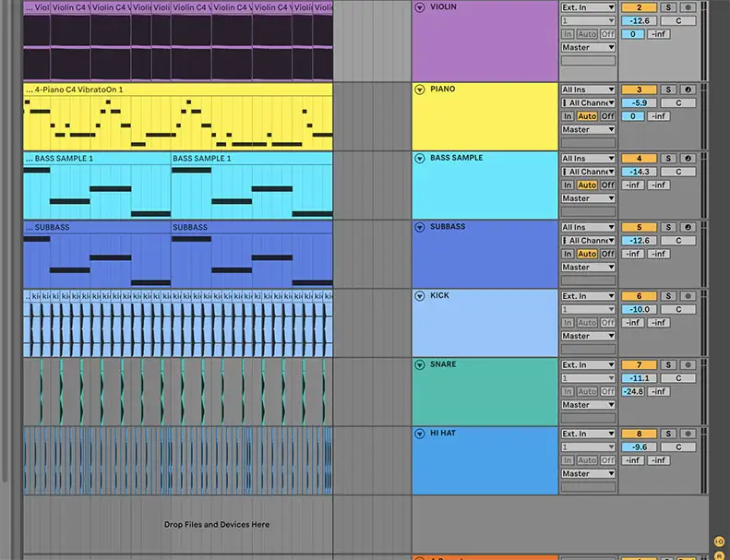
Task: Set PIANO monitoring to Off
Action: click(607, 116)
